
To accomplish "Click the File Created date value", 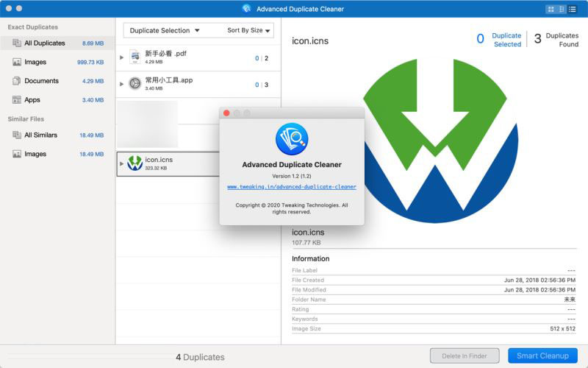I will (539, 280).
